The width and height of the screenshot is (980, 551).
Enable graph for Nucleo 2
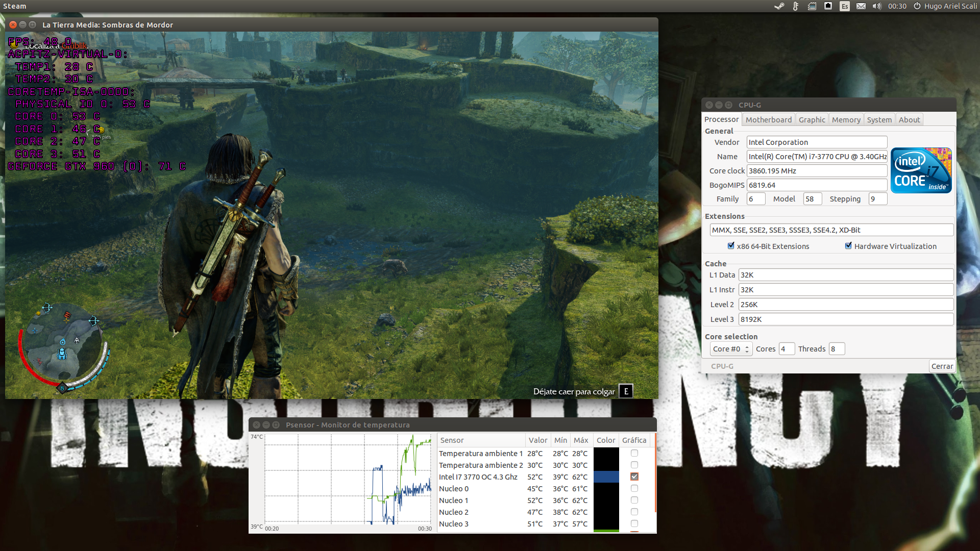634,512
